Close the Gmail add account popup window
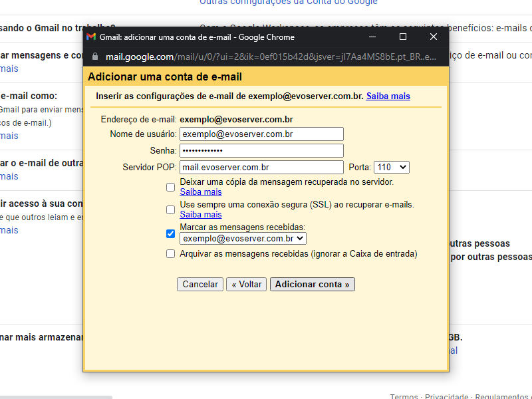 click(434, 37)
